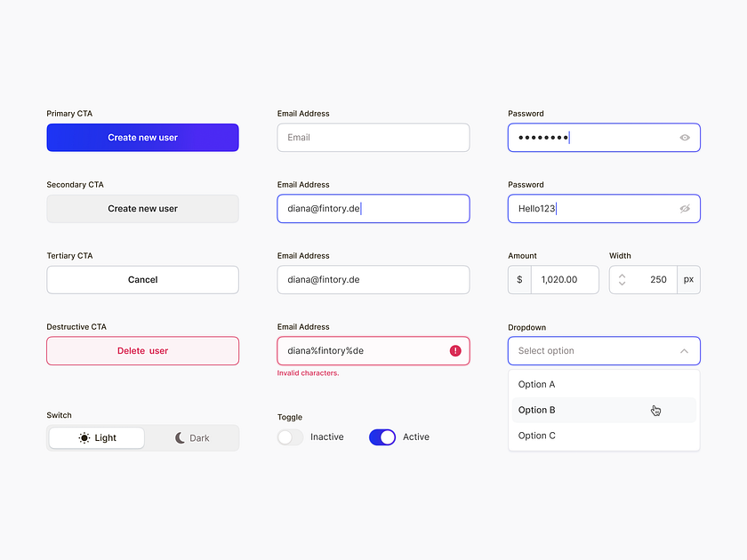Click the cursor icon beside Option B

point(655,411)
